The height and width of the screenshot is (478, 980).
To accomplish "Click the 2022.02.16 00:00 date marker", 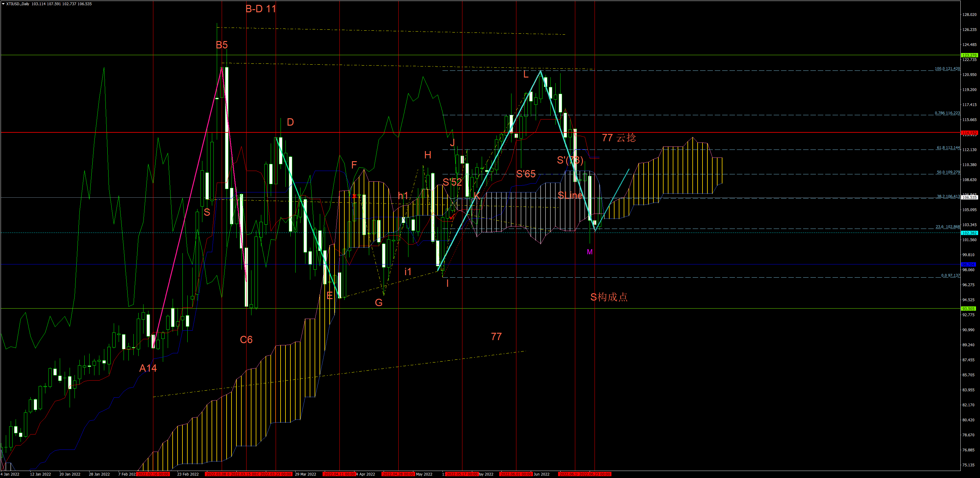I will coord(153,474).
